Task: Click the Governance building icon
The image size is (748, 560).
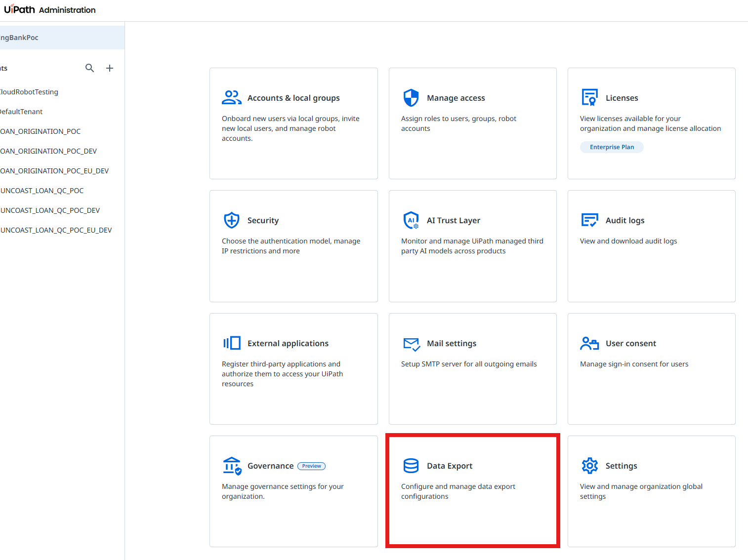Action: (232, 466)
